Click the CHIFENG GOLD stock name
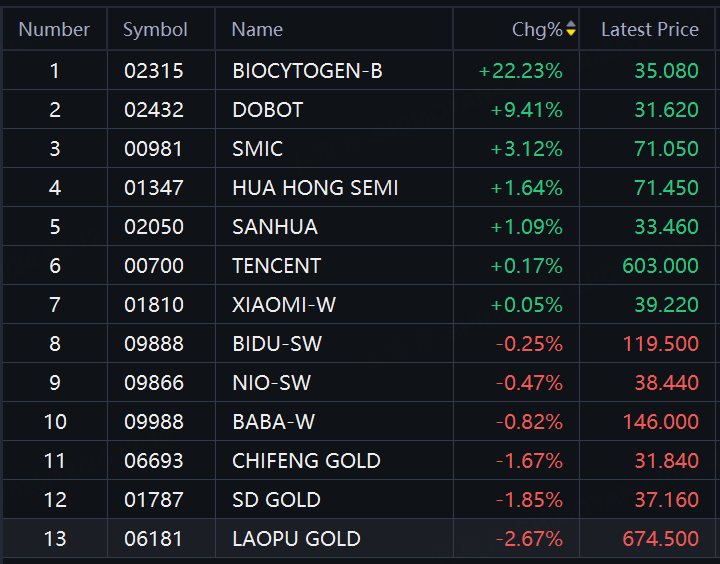The height and width of the screenshot is (564, 720). pos(306,461)
